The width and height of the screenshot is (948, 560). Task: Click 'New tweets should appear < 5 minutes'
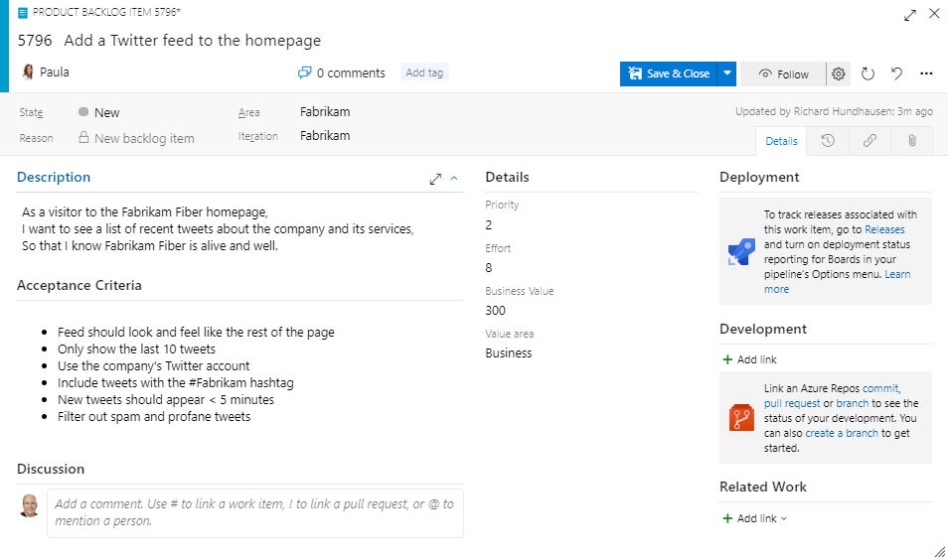coord(166,400)
